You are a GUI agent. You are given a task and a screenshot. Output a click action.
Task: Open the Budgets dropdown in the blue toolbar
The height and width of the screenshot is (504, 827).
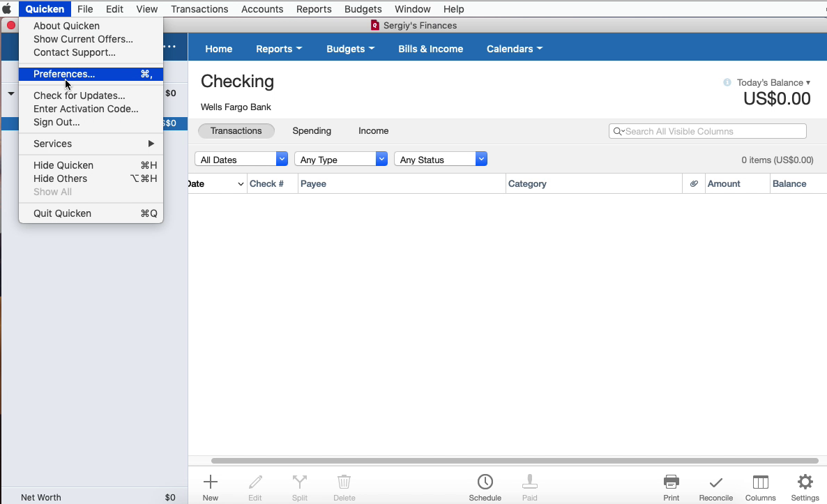[x=350, y=49]
